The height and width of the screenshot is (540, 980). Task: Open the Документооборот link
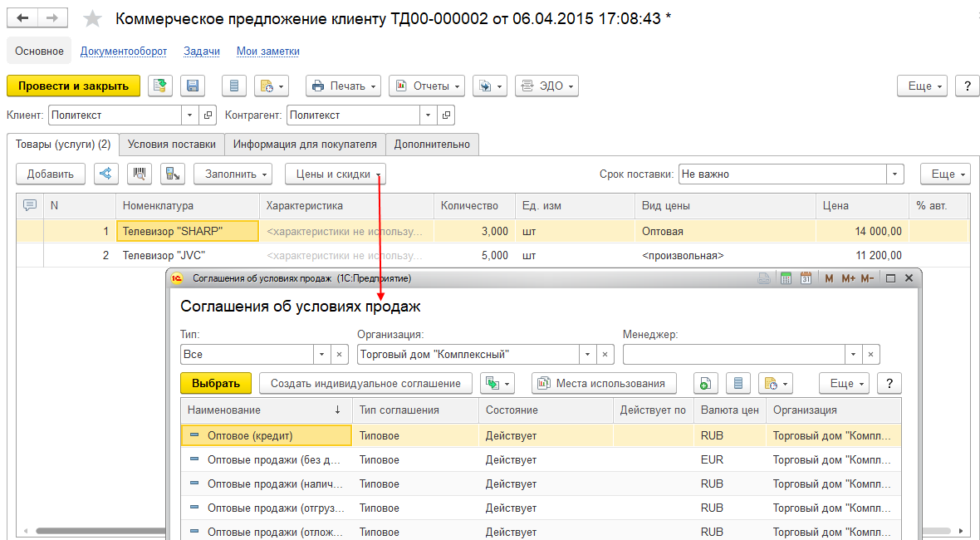(124, 51)
